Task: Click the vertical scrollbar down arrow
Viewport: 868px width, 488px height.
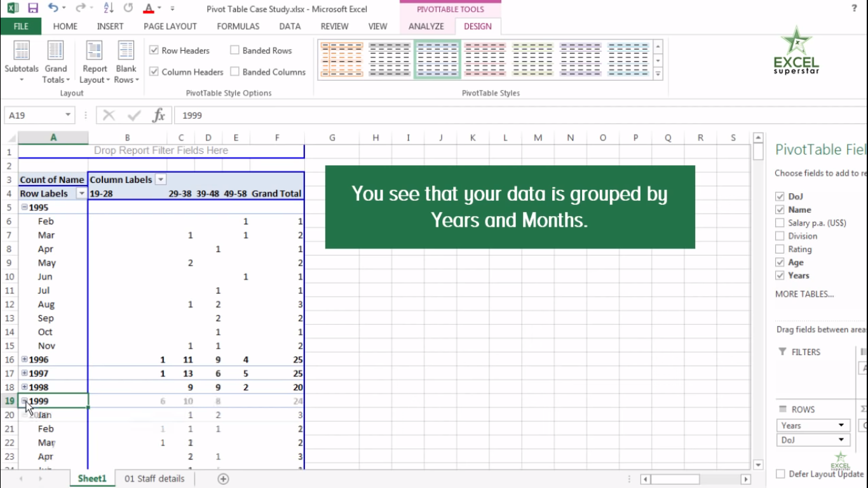Action: pyautogui.click(x=757, y=465)
